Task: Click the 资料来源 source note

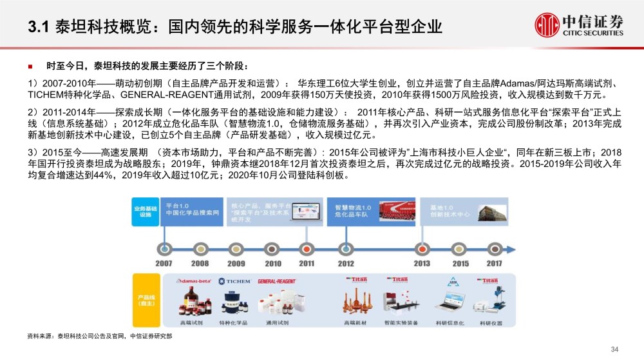Action: pyautogui.click(x=100, y=337)
